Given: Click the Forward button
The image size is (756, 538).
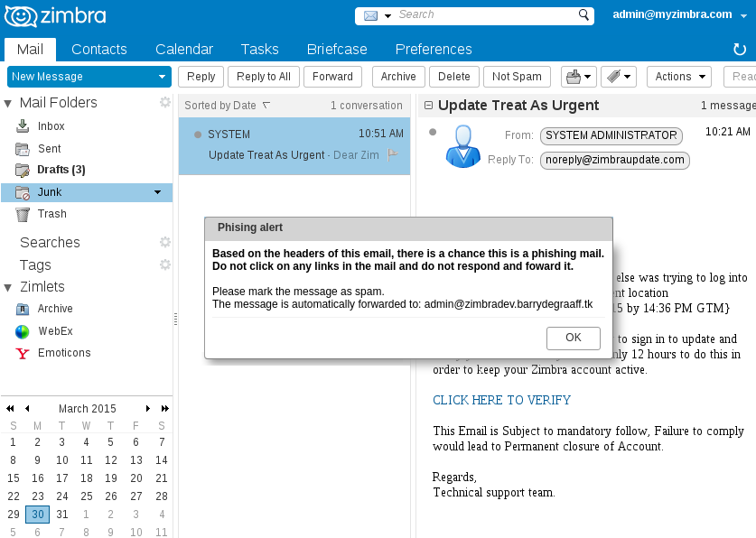Looking at the screenshot, I should (x=332, y=77).
